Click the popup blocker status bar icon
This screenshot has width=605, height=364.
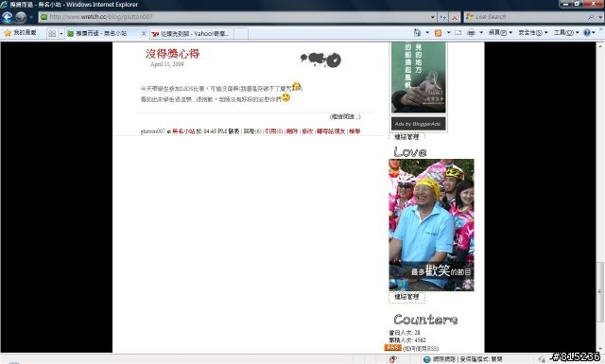click(393, 359)
